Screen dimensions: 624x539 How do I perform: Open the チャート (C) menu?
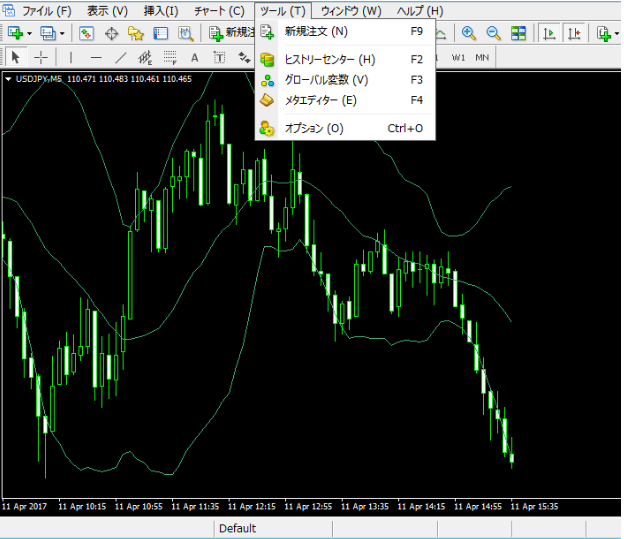pyautogui.click(x=219, y=11)
